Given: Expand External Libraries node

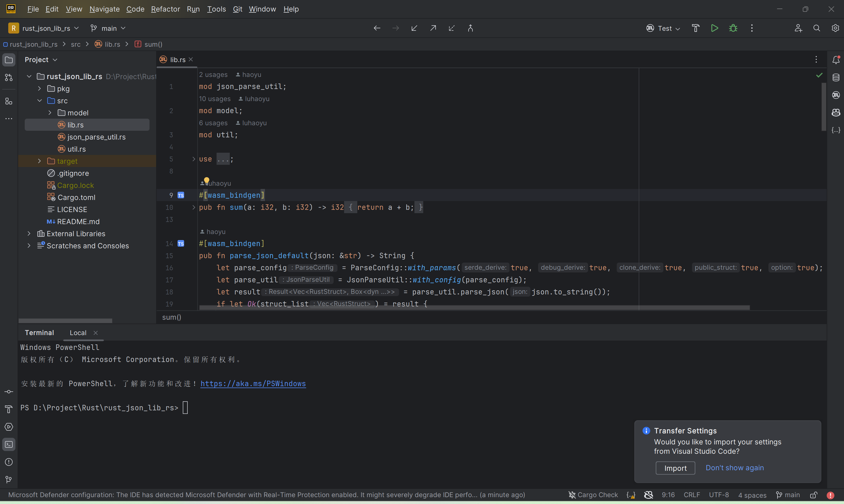Looking at the screenshot, I should [29, 234].
